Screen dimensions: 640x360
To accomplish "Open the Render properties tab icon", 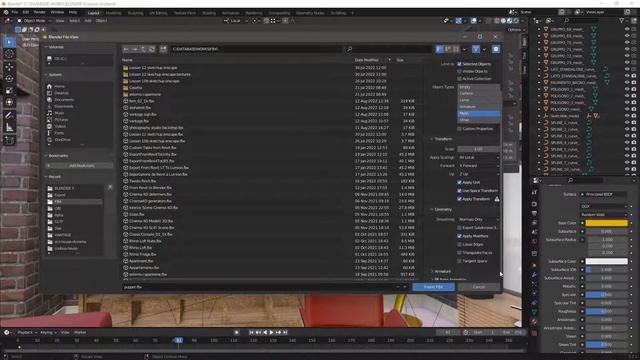I will pos(534,204).
